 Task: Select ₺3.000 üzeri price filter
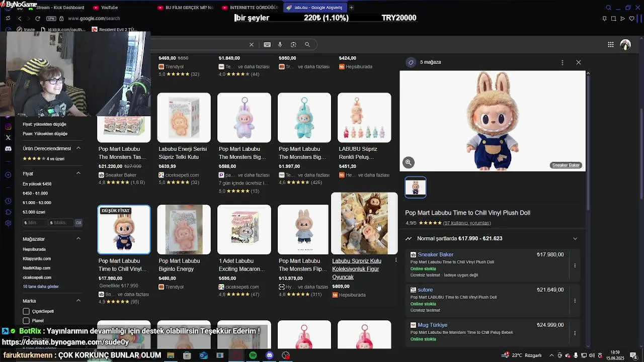[34, 212]
